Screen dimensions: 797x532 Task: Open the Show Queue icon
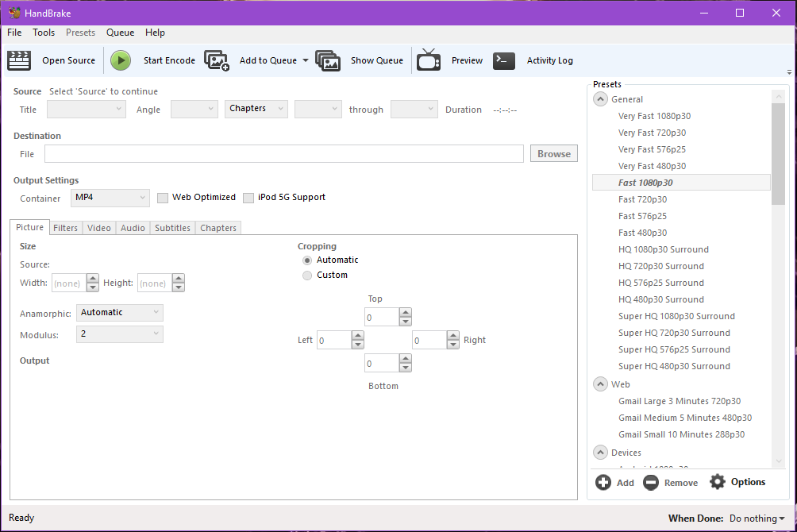328,60
